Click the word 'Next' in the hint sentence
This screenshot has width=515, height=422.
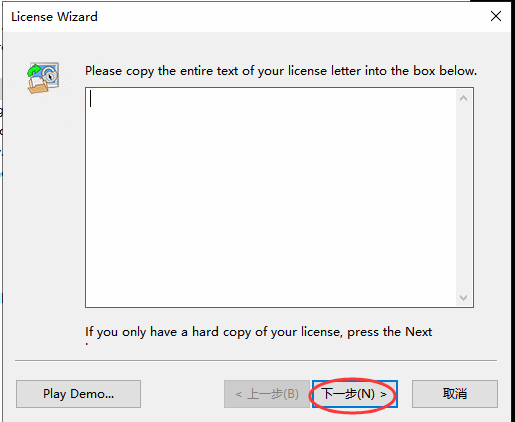(419, 332)
